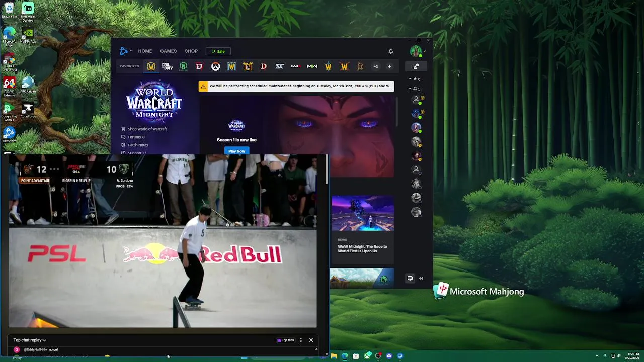
Task: Collapse the friends list group of 5
Action: (x=410, y=89)
